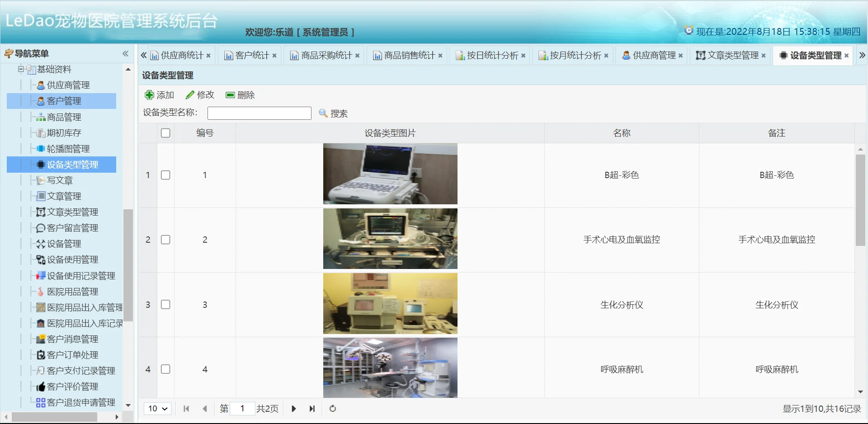The width and height of the screenshot is (868, 424).
Task: Go to the last page with skip-to-end arrow
Action: pos(312,409)
